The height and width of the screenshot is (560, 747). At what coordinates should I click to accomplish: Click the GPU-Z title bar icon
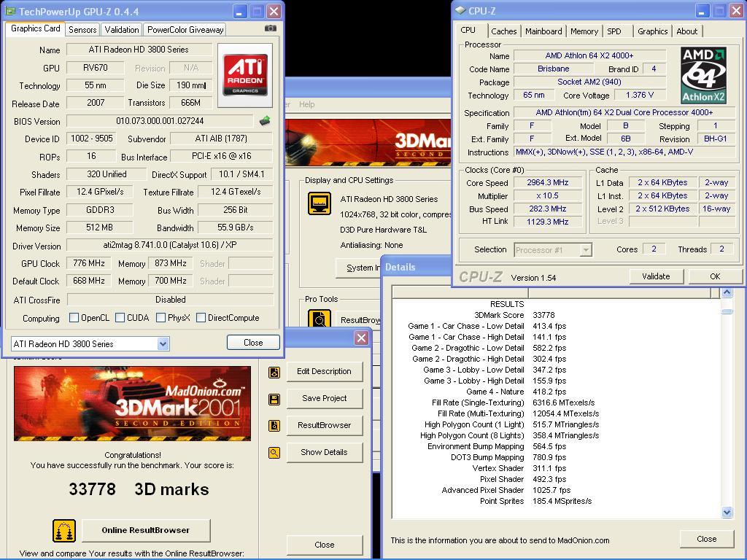coord(10,11)
